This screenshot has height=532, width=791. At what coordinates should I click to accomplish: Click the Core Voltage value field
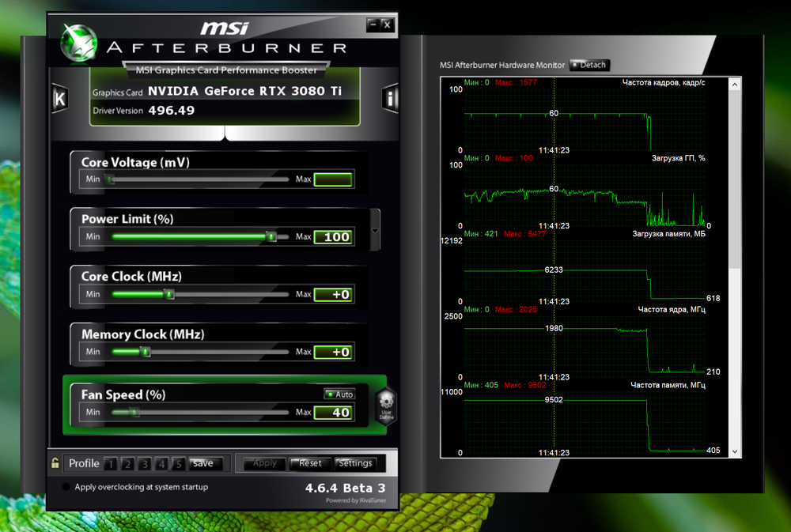333,179
